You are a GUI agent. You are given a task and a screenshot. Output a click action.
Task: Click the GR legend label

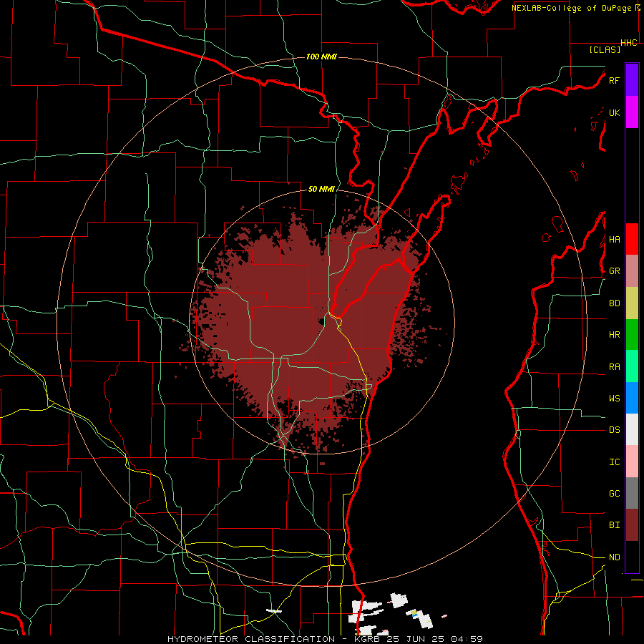point(614,271)
